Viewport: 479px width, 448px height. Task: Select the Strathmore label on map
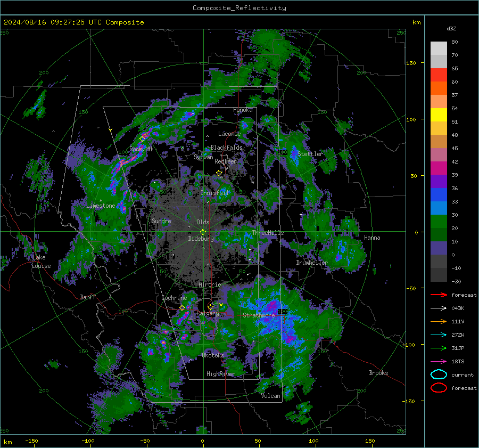tap(259, 315)
